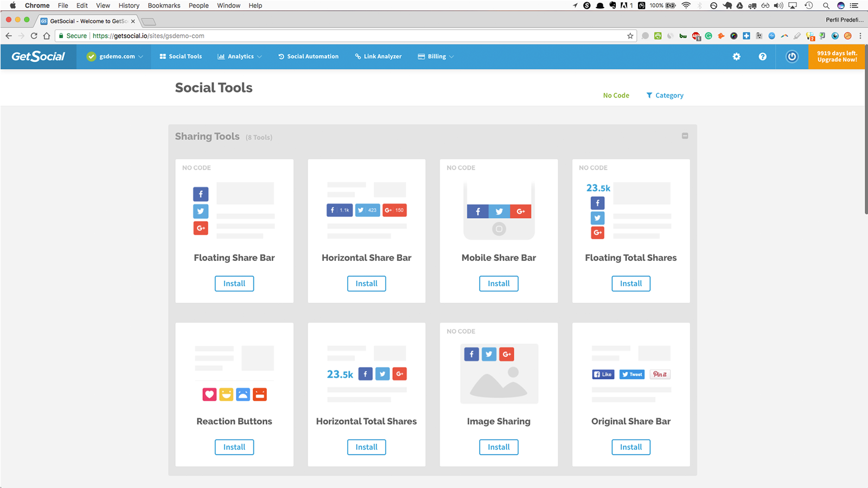Click the heart reaction icon in Reaction Buttons
This screenshot has width=868, height=488.
(209, 394)
